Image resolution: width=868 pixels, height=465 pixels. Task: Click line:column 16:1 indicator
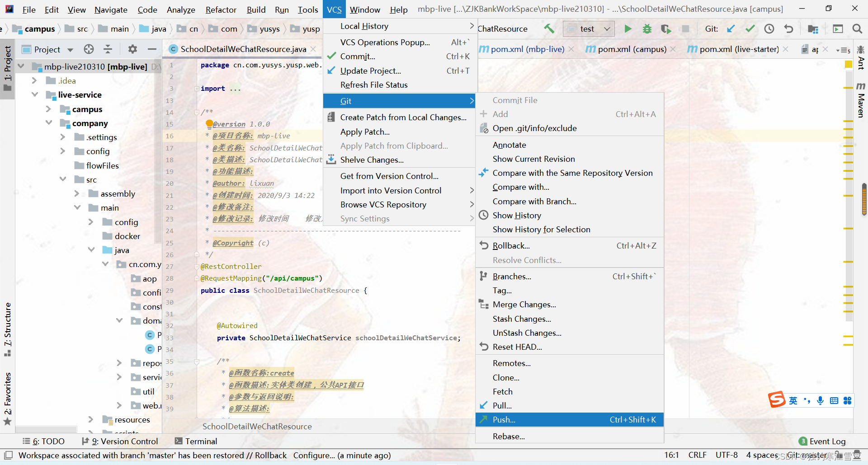[671, 455]
